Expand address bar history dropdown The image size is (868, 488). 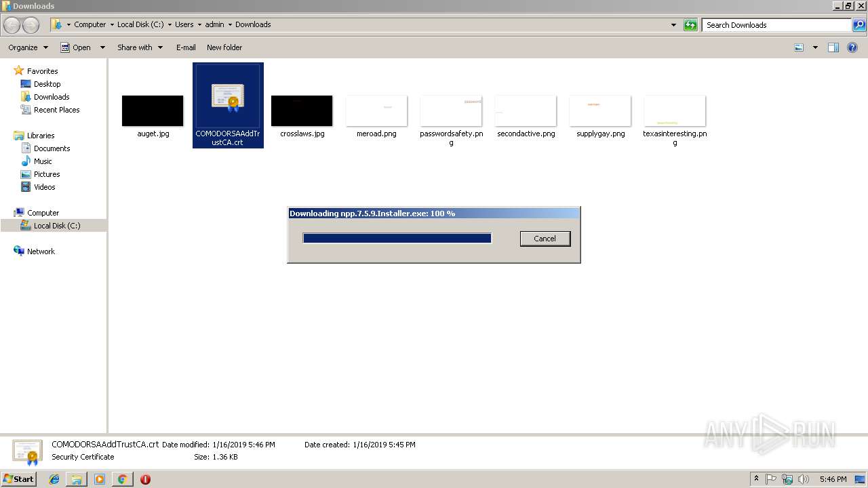coord(673,25)
